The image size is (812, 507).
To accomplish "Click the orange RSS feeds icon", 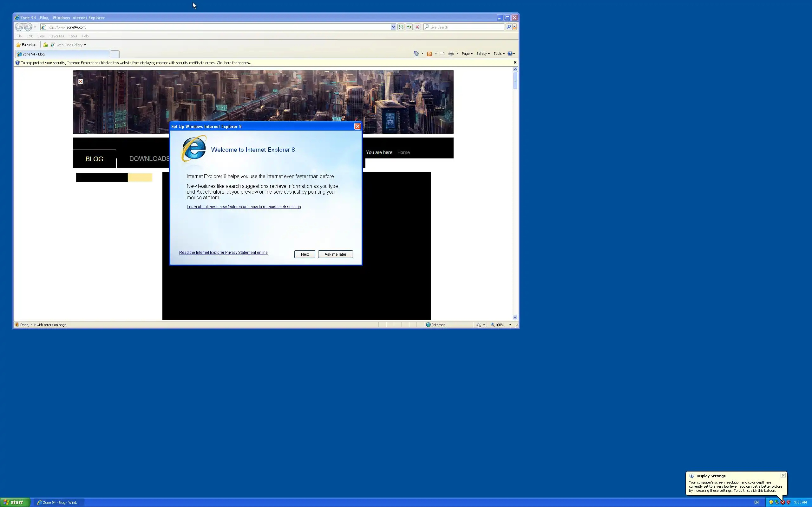I will 429,54.
